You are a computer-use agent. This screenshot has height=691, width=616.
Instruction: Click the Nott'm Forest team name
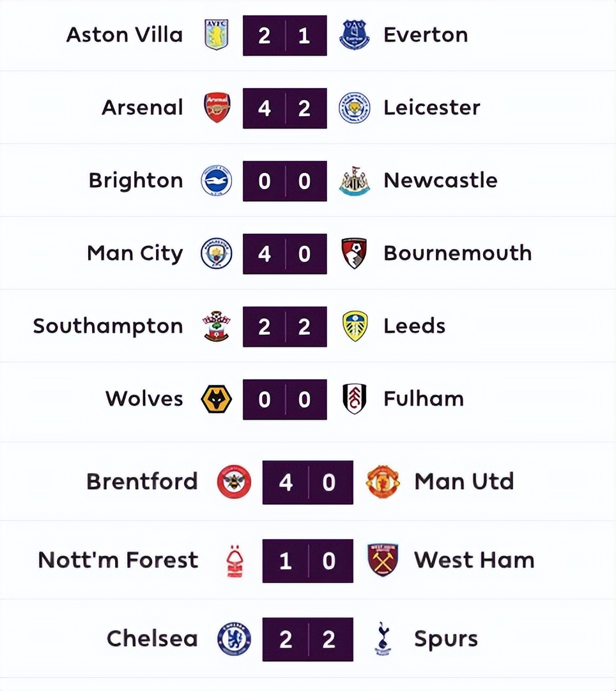[x=118, y=560]
